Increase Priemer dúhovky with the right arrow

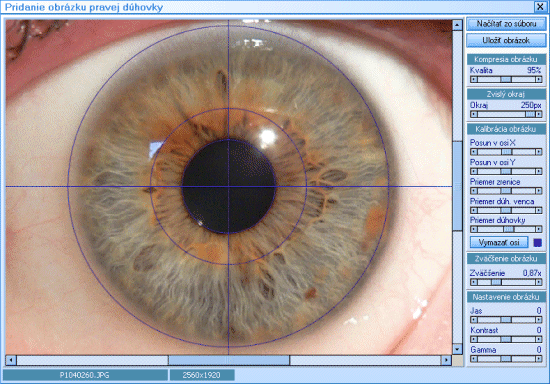(x=539, y=229)
